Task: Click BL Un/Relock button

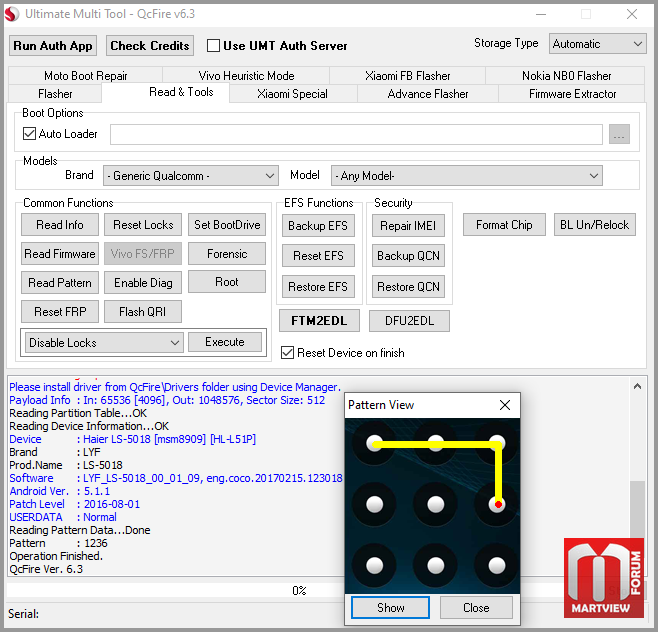Action: [595, 225]
